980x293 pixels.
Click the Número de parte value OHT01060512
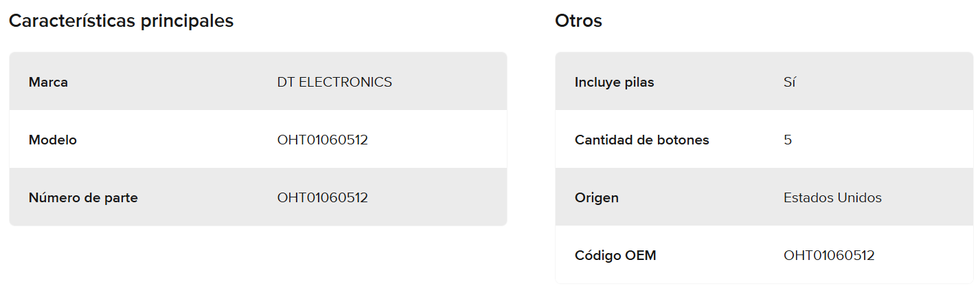[x=322, y=198]
